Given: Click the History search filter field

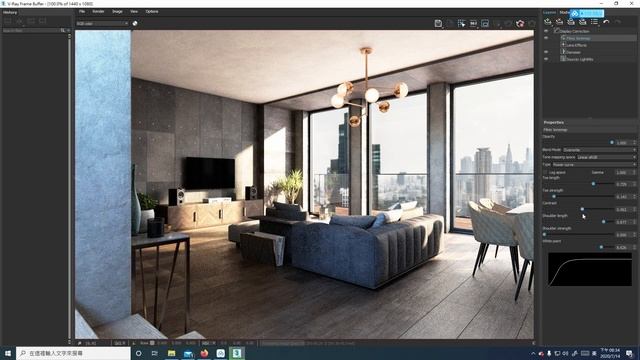Looking at the screenshot, I should tap(31, 30).
